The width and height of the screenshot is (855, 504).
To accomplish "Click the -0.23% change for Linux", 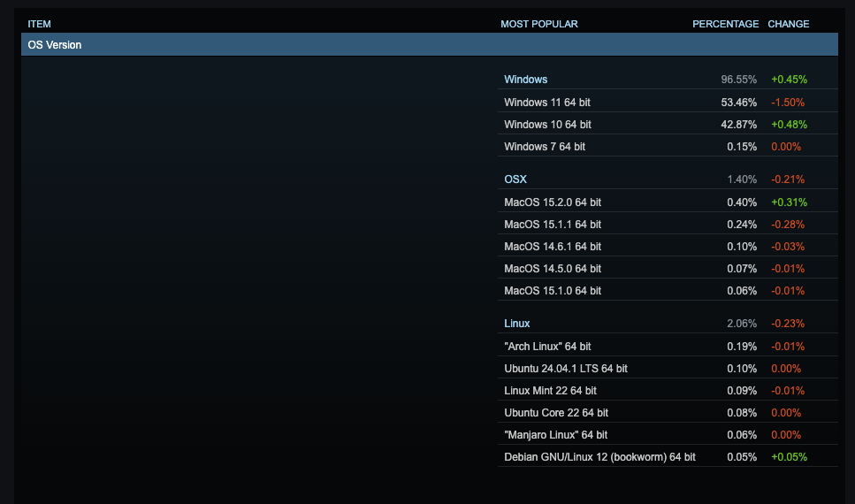I will pos(788,324).
